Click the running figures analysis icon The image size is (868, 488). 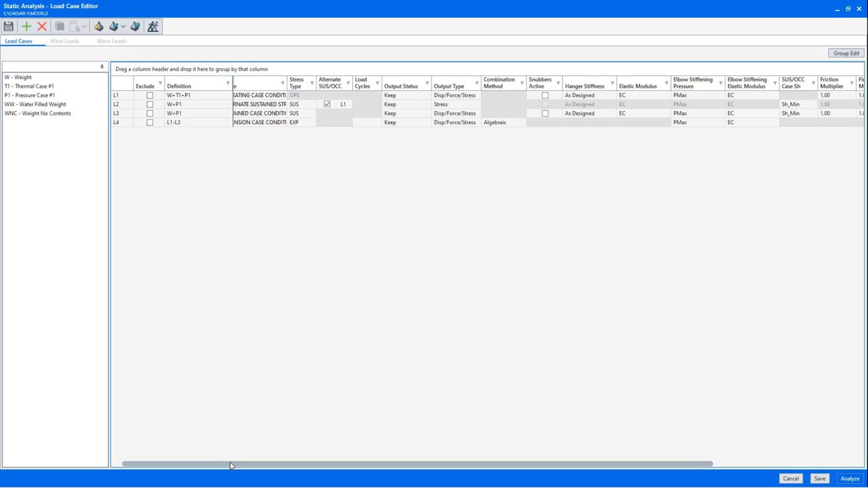153,27
